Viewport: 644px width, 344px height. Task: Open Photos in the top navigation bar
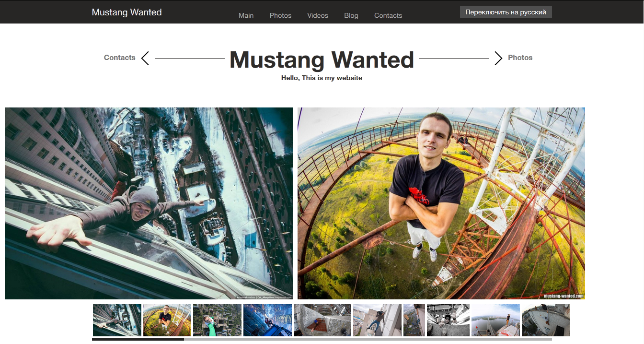[280, 15]
